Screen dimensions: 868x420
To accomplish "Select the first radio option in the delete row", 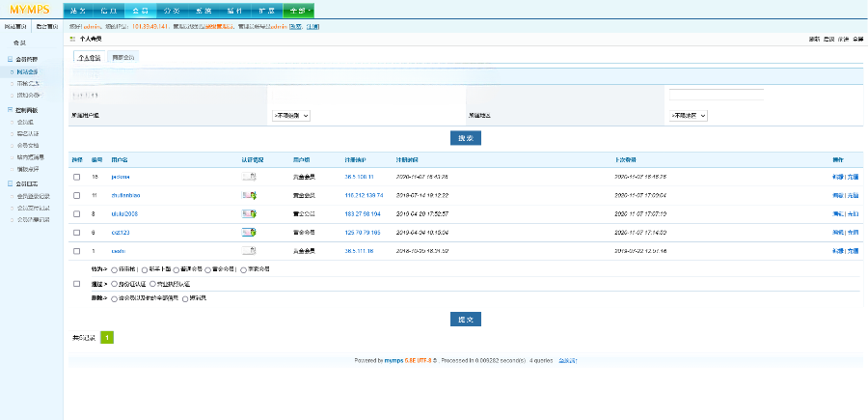I will pos(115,299).
